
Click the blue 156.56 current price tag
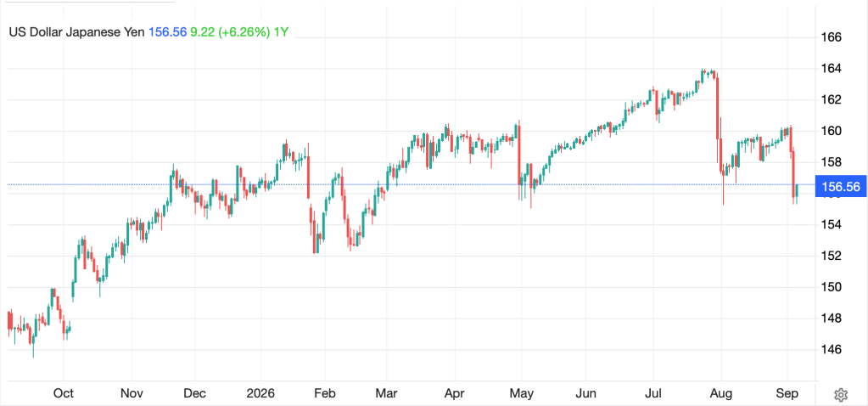click(842, 187)
